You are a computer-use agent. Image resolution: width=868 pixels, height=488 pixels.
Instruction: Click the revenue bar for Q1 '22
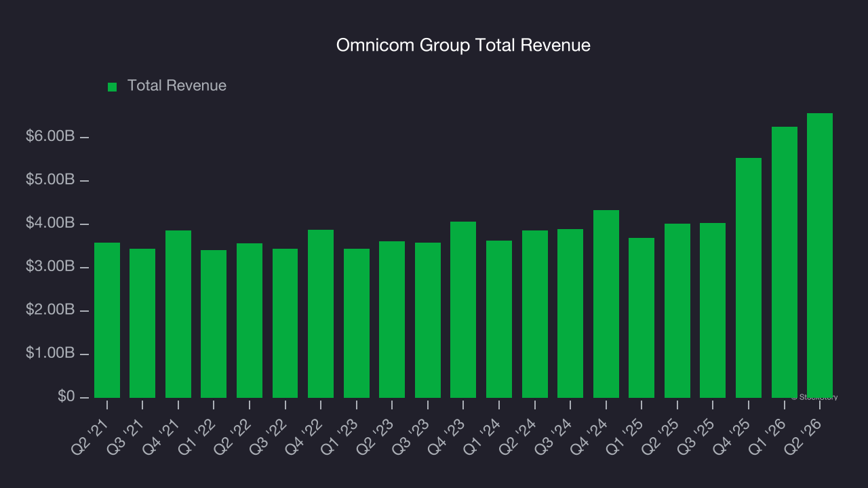coord(214,324)
